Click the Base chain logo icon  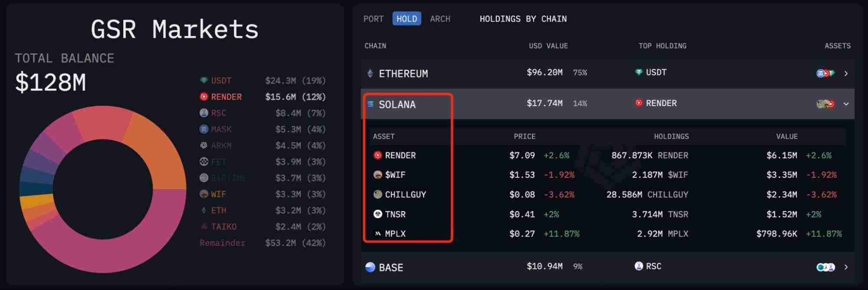point(370,267)
